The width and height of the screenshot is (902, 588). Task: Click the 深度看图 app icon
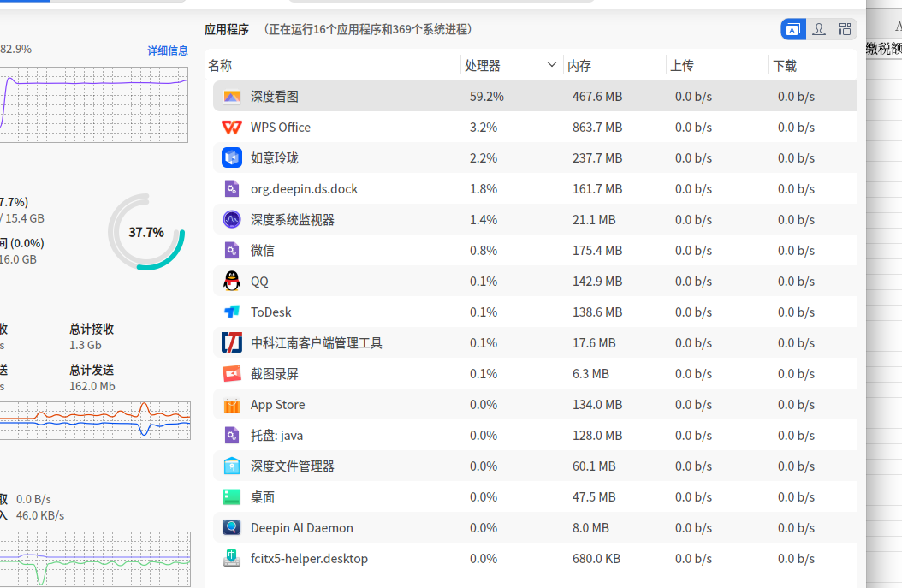coord(232,97)
